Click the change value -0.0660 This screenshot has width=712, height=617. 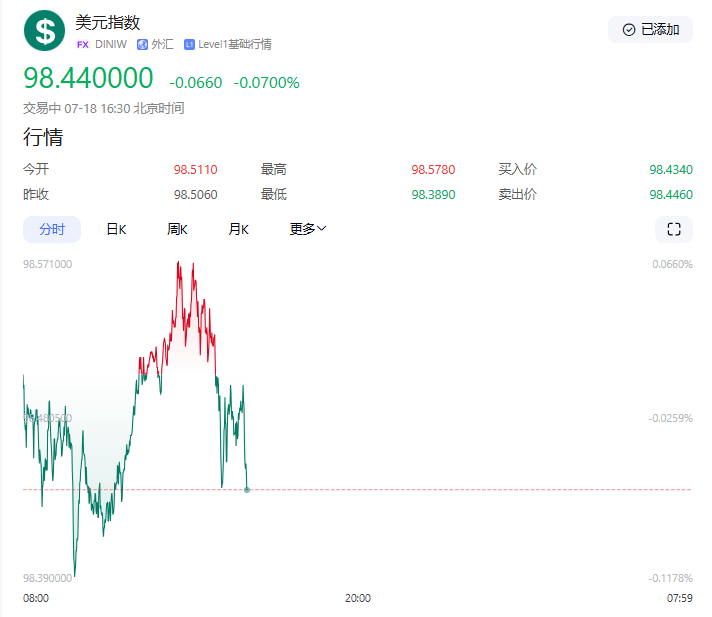coord(196,83)
